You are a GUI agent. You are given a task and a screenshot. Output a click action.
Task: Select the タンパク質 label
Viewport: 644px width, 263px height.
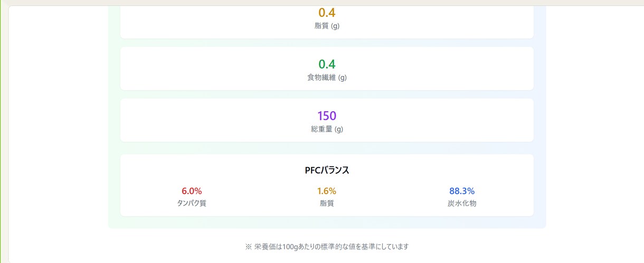[x=192, y=203]
